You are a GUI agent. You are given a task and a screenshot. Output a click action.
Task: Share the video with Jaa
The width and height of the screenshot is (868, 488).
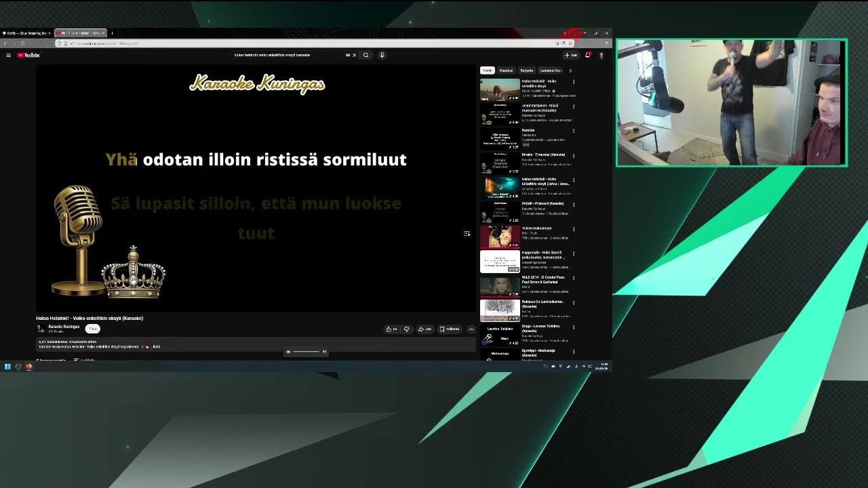(x=425, y=329)
